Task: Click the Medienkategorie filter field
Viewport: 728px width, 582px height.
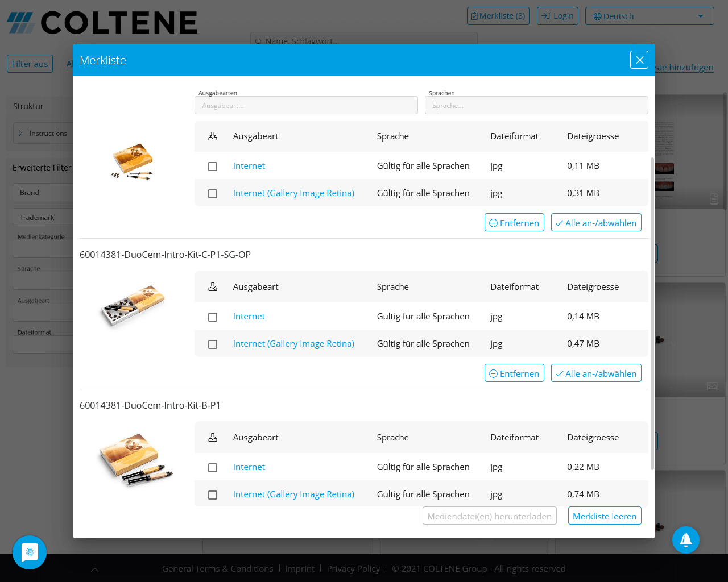Action: 43,249
